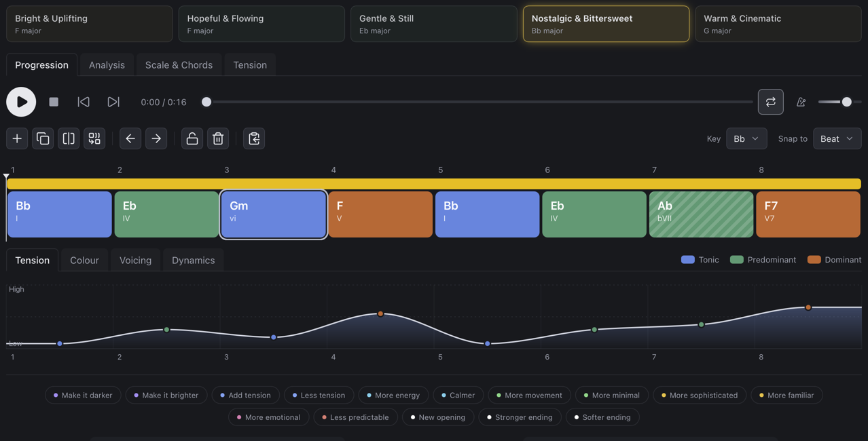Click the Dominant legend swatch
Viewport: 868px width, 441px height.
(814, 260)
